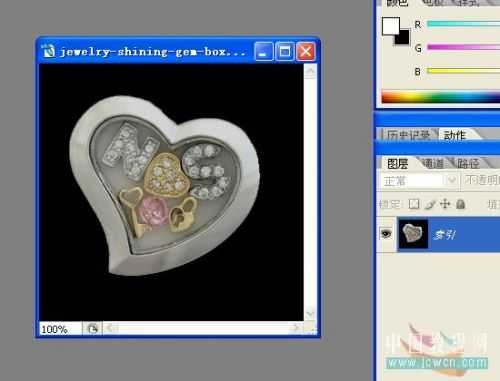This screenshot has height=381, width=500.
Task: Open the 历史记录 history tab
Action: (409, 135)
